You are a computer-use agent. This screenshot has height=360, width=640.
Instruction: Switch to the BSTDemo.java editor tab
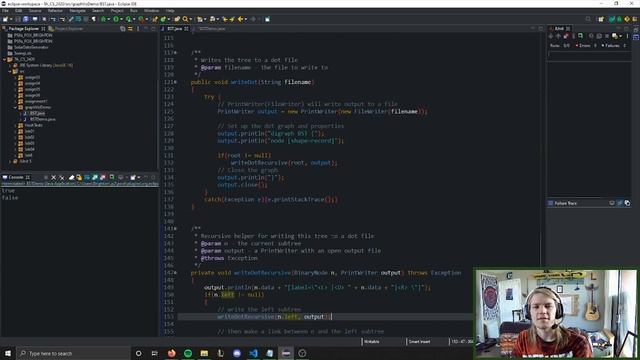pyautogui.click(x=211, y=29)
